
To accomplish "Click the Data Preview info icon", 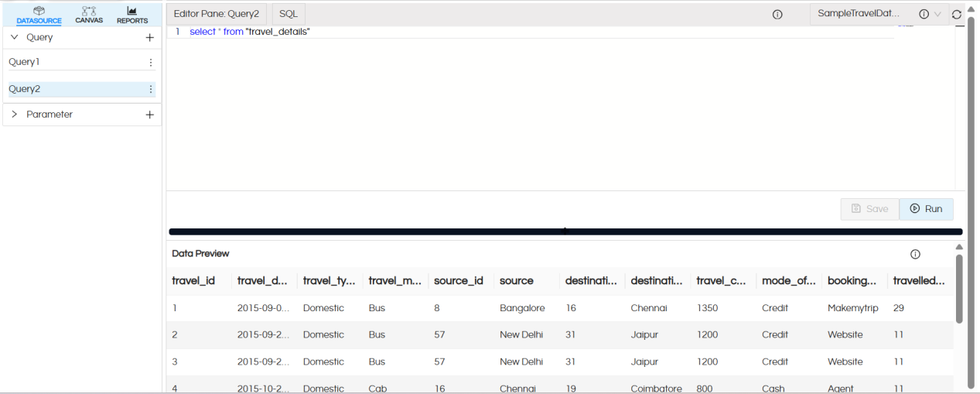I will pos(915,254).
